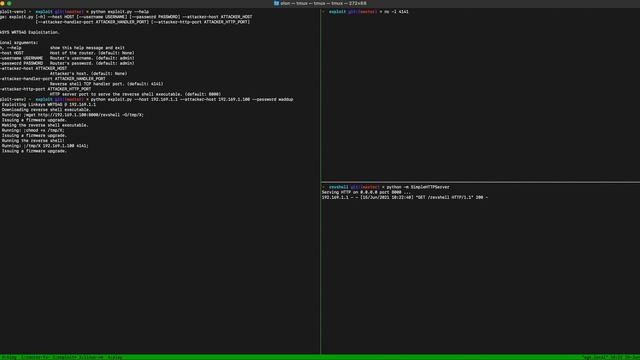Click the '--attacker-handler-port ATTACKER_HANDLER_PORT' option line
The width and height of the screenshot is (640, 360).
(53, 79)
